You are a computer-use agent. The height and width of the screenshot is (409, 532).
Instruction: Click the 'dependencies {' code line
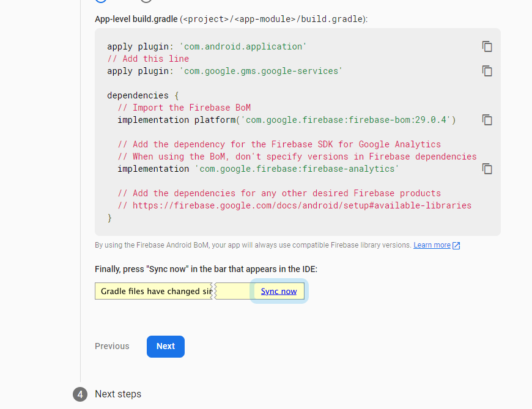tap(143, 95)
